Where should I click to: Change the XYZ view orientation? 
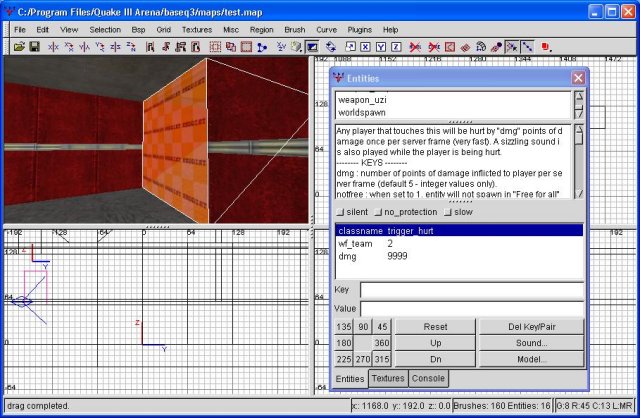tap(281, 47)
